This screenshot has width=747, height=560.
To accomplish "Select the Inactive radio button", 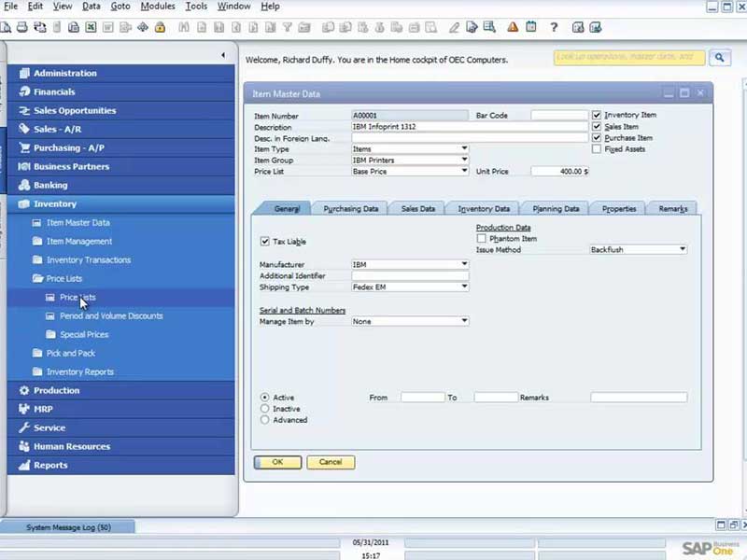I will point(266,409).
